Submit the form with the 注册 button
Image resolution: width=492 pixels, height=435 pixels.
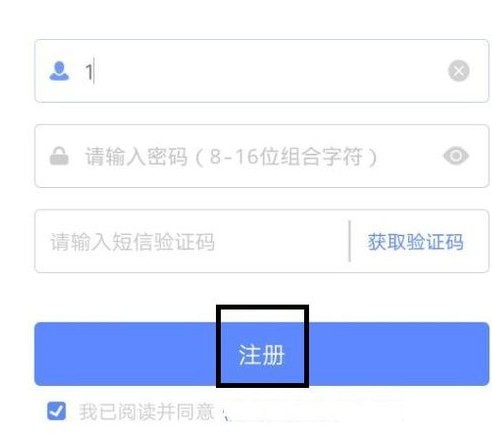click(262, 354)
